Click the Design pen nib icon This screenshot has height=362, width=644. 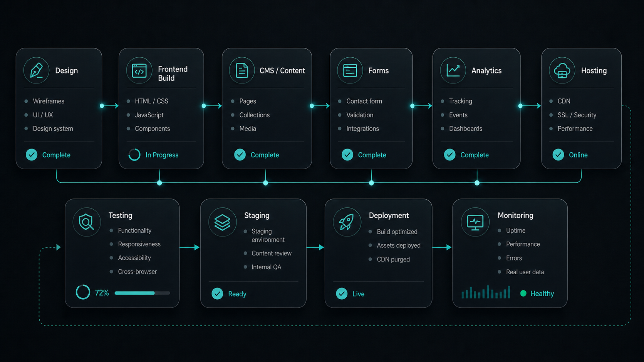[36, 70]
